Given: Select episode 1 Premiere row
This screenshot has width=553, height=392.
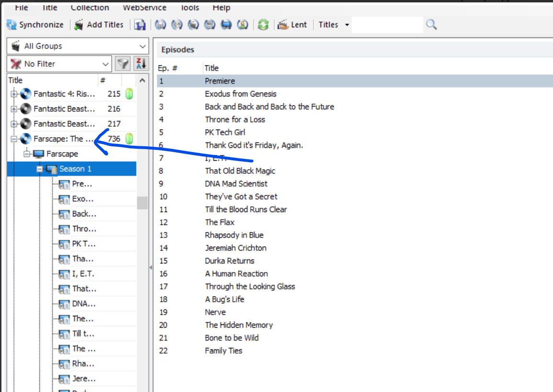Looking at the screenshot, I should 355,81.
